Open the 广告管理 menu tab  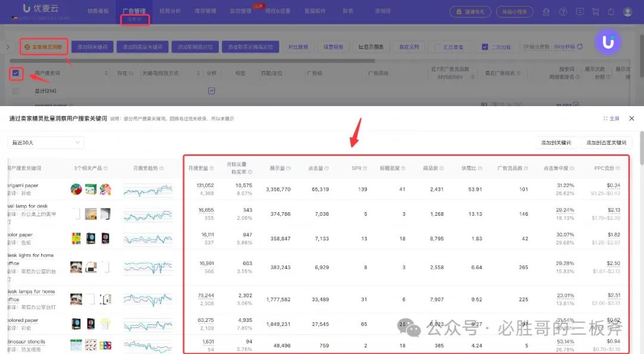[x=134, y=11]
